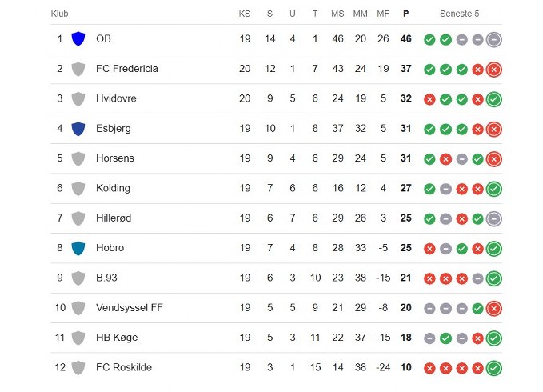Open the Horsens team link
This screenshot has width=543, height=392.
pyautogui.click(x=114, y=158)
